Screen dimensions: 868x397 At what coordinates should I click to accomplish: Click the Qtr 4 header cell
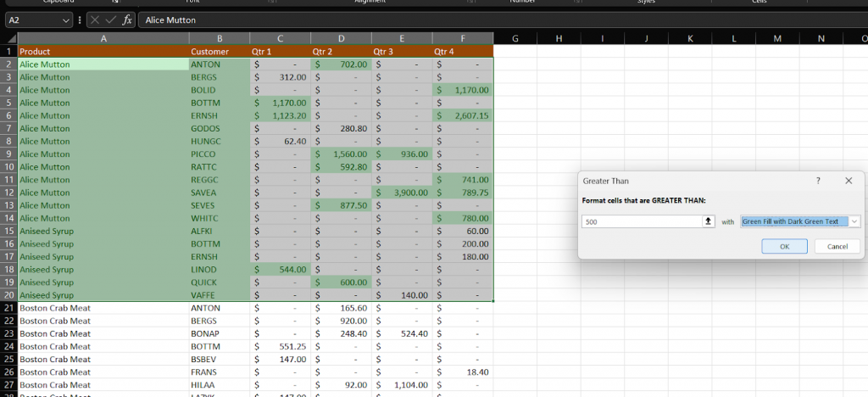point(463,52)
